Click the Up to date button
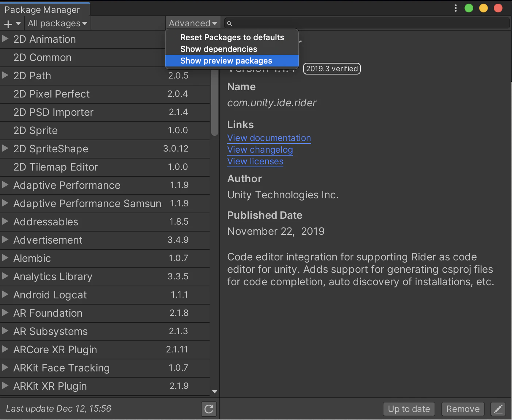The height and width of the screenshot is (420, 512). pyautogui.click(x=409, y=409)
